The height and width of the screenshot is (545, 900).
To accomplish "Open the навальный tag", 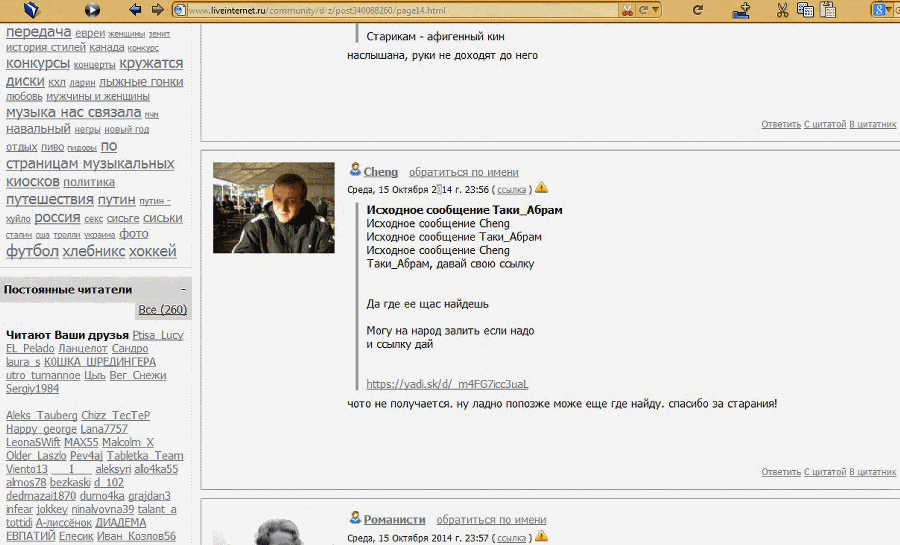I will pyautogui.click(x=38, y=129).
